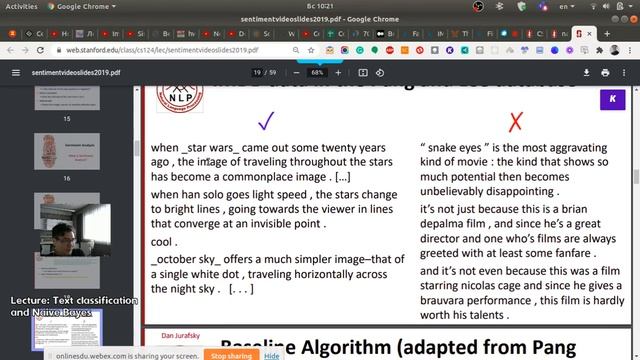Open a new browser tab

tap(607, 34)
